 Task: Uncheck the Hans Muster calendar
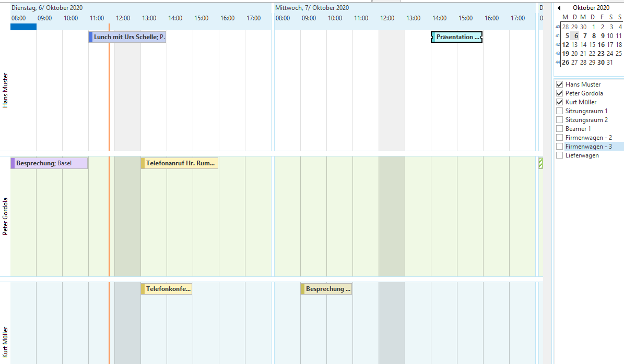point(559,84)
